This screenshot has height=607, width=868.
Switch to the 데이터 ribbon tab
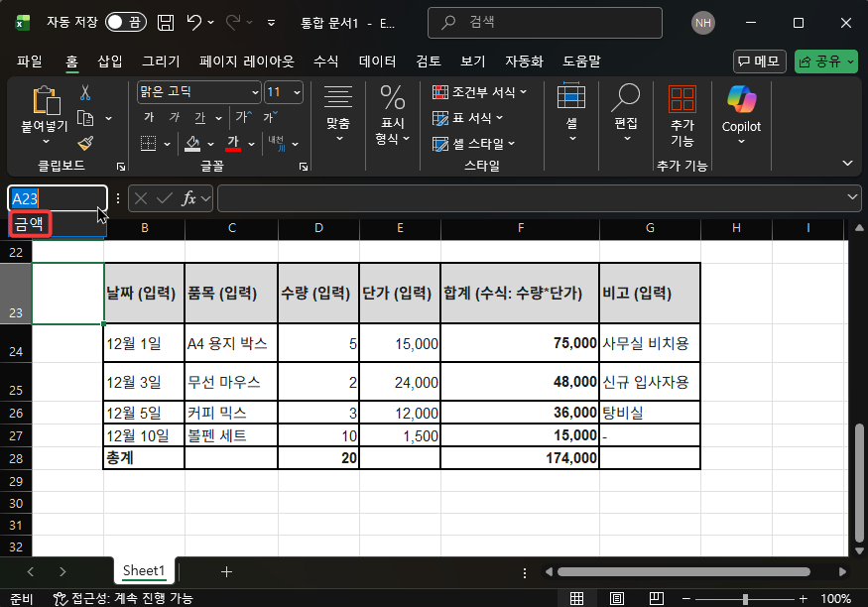pos(377,61)
